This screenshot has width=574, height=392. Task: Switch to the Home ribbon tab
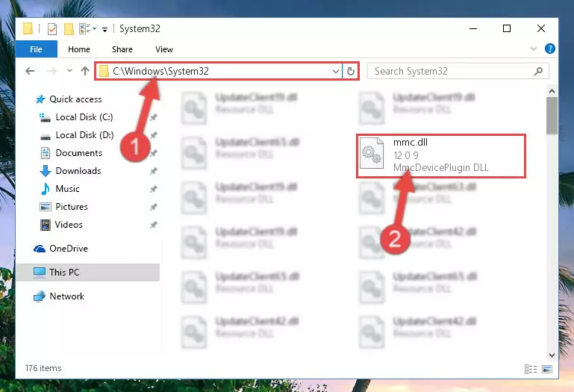point(79,49)
